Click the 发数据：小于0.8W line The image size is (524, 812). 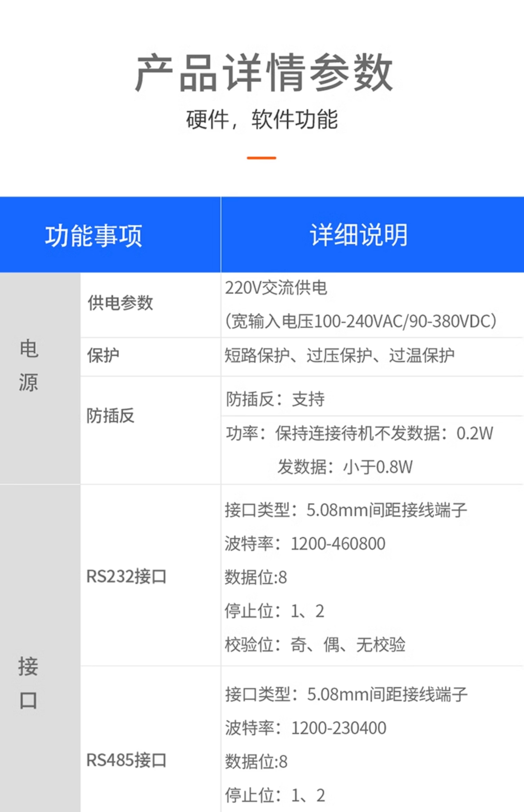point(345,467)
